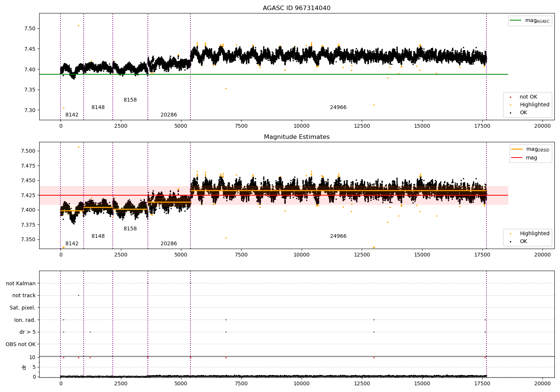This screenshot has width=560, height=392.
Task: Click the "not track" row label
Action: (24, 295)
